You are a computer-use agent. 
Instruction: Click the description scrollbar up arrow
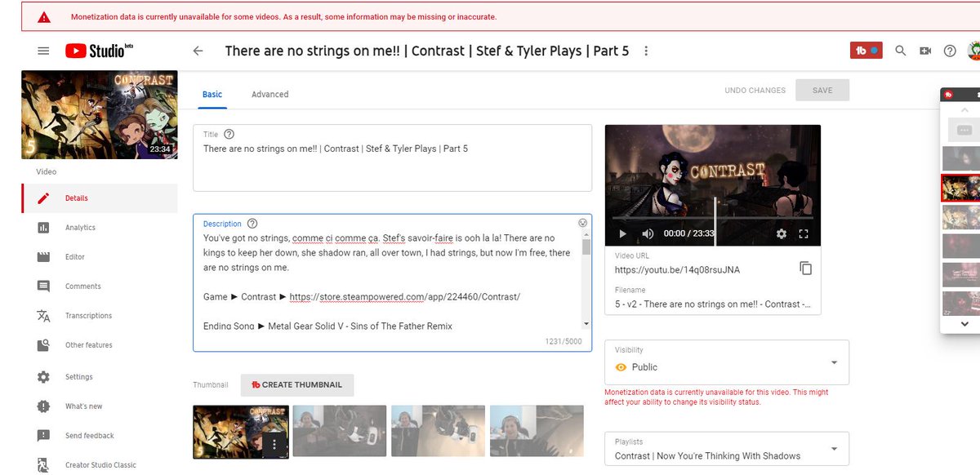point(586,235)
